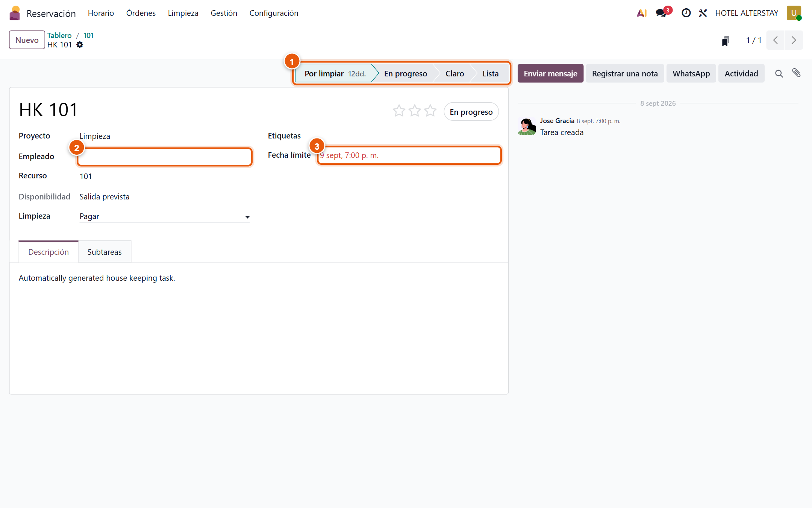Open the Órdenes menu
This screenshot has height=508, width=812.
coord(141,13)
